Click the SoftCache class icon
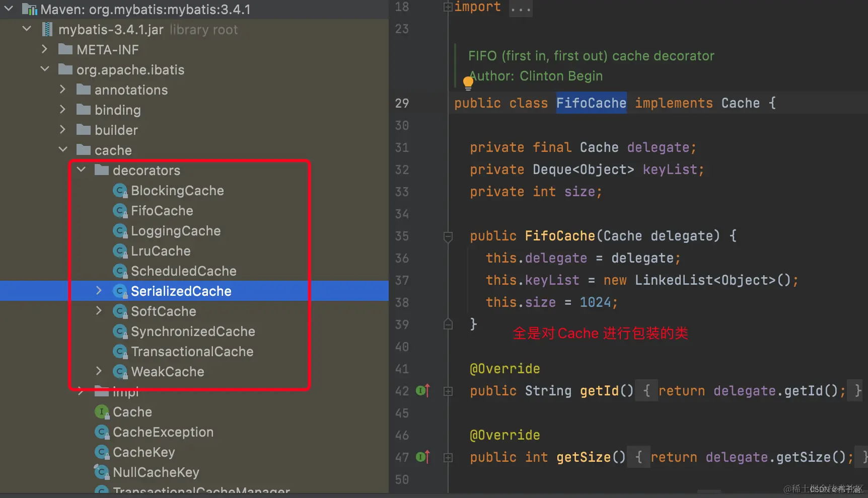 click(x=120, y=311)
